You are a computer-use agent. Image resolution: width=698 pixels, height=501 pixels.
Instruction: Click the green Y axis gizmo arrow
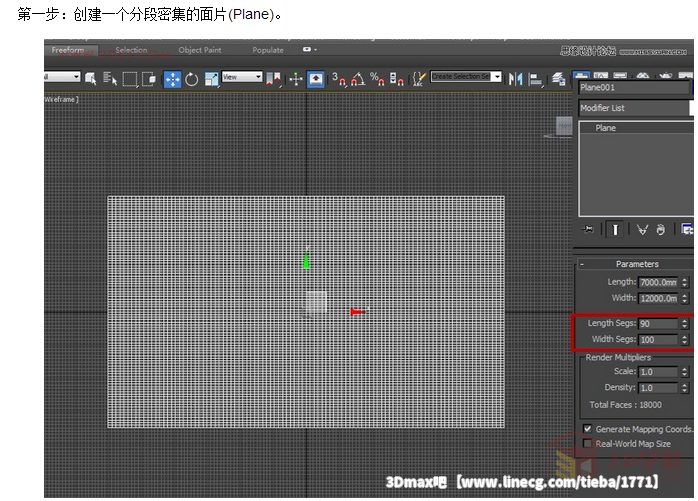[x=306, y=261]
